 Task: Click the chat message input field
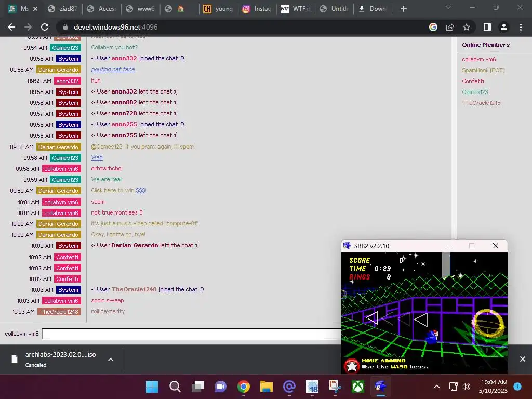click(x=192, y=334)
